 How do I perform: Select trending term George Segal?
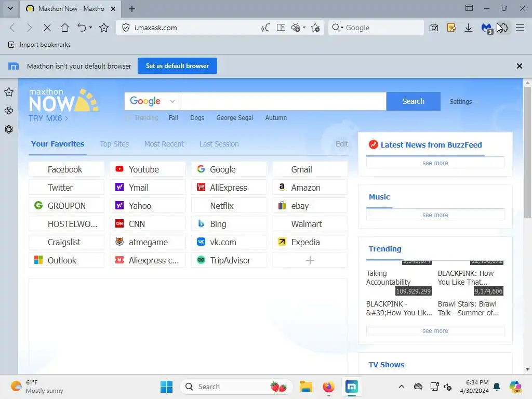pyautogui.click(x=234, y=118)
